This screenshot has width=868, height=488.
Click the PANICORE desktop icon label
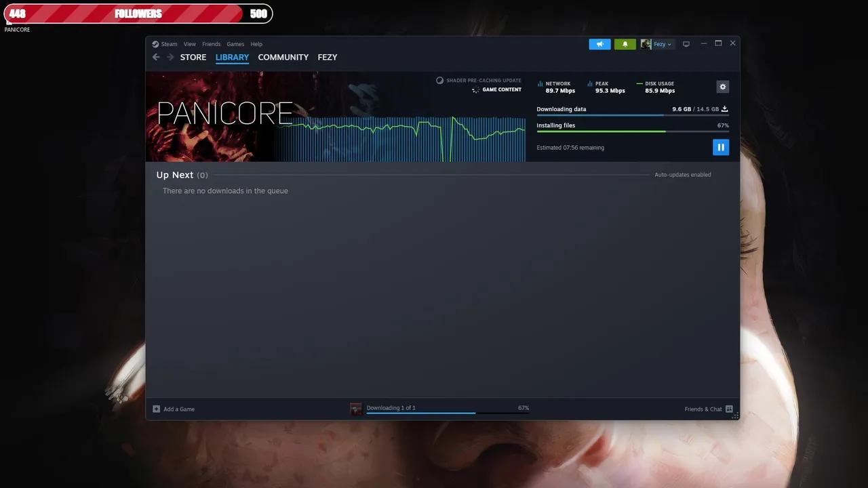tap(17, 30)
